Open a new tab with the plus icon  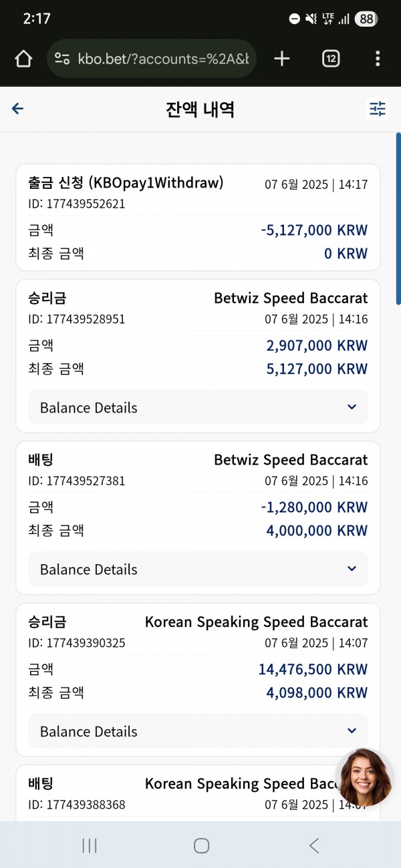[x=282, y=59]
